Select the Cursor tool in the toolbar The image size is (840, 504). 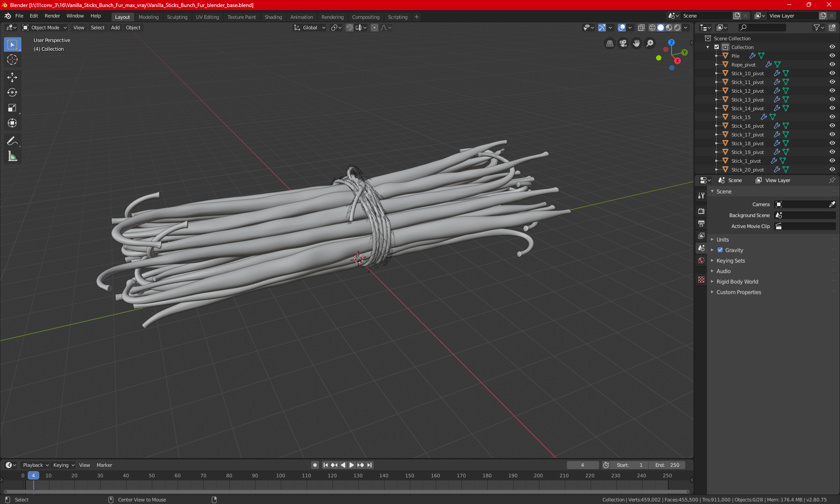pyautogui.click(x=12, y=60)
